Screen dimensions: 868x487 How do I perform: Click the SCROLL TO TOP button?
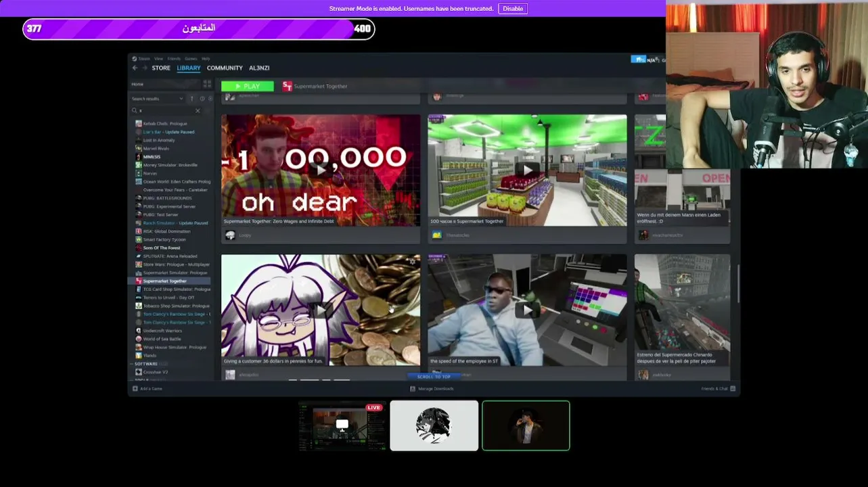click(x=434, y=377)
